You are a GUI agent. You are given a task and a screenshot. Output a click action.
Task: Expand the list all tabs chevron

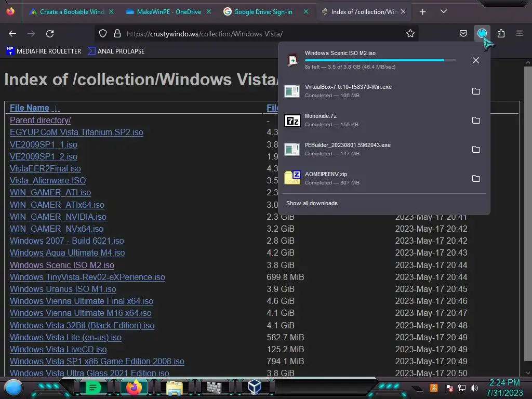[x=444, y=11]
